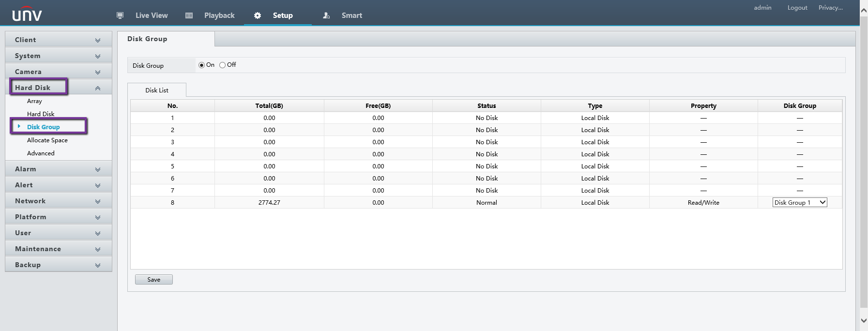
Task: Turn Disk Group On radio button
Action: click(x=201, y=65)
